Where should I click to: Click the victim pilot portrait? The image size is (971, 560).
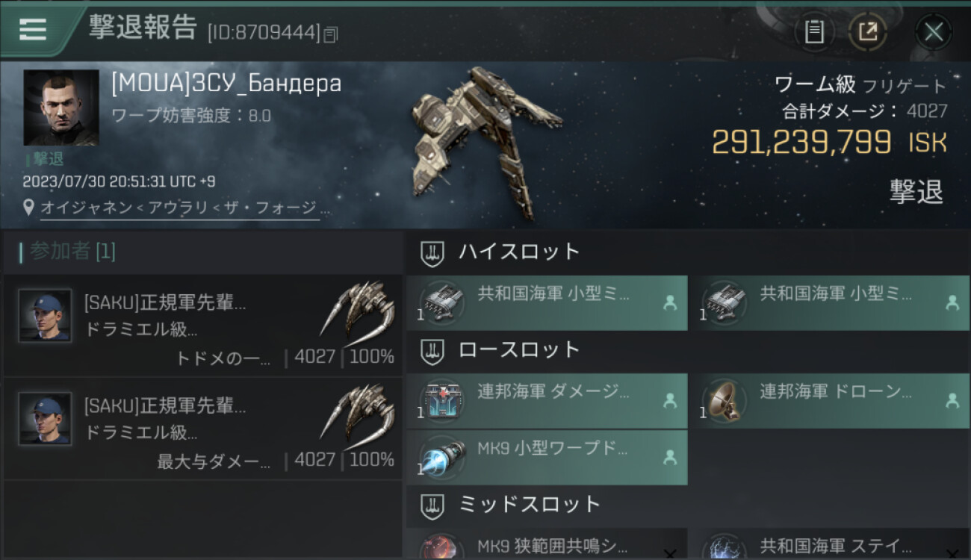pos(61,108)
